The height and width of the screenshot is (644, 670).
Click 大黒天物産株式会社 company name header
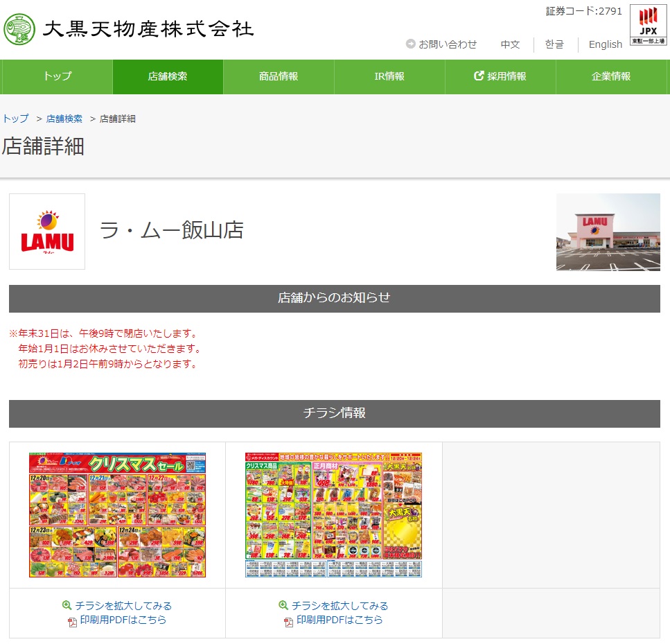[x=148, y=29]
